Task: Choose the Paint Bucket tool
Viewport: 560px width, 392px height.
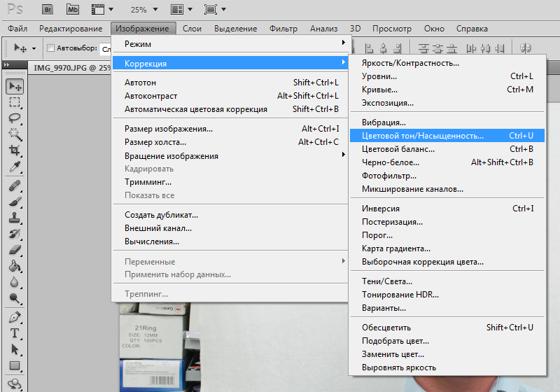Action: (15, 266)
